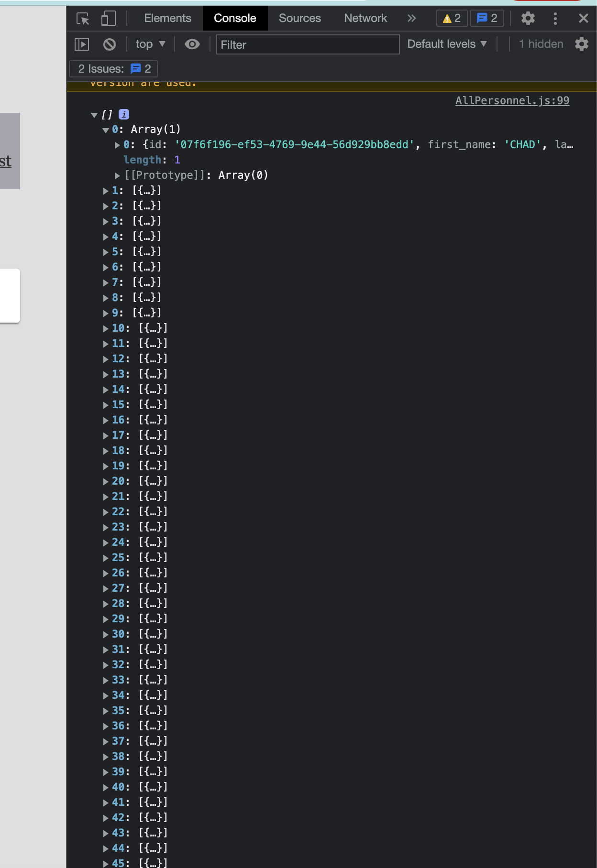
Task: Create a live expression with eye icon
Action: [192, 44]
